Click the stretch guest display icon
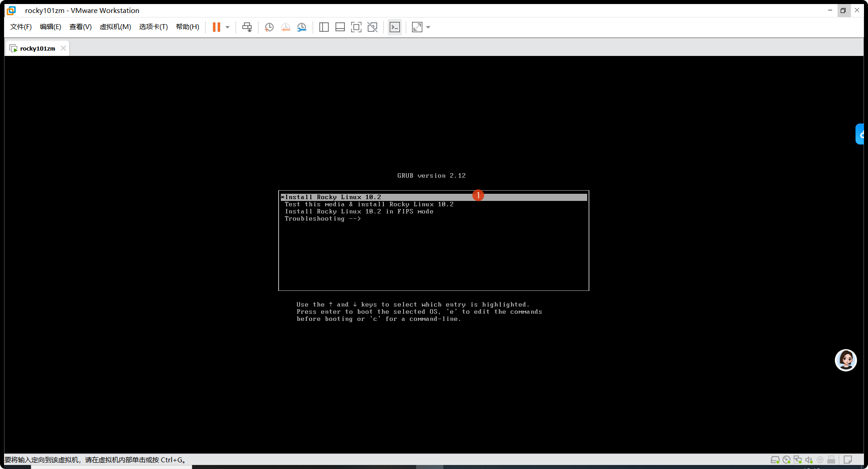The height and width of the screenshot is (469, 868). [417, 27]
